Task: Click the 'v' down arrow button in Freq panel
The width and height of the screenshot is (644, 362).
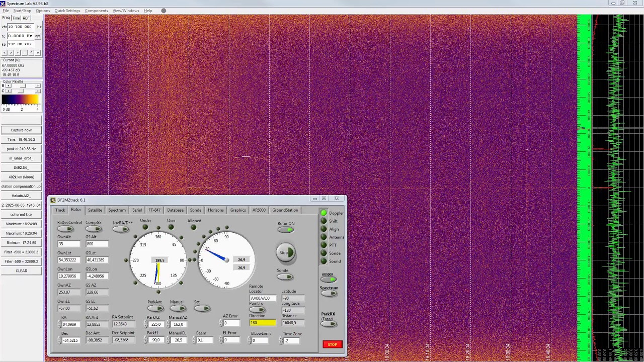Action: [38, 53]
